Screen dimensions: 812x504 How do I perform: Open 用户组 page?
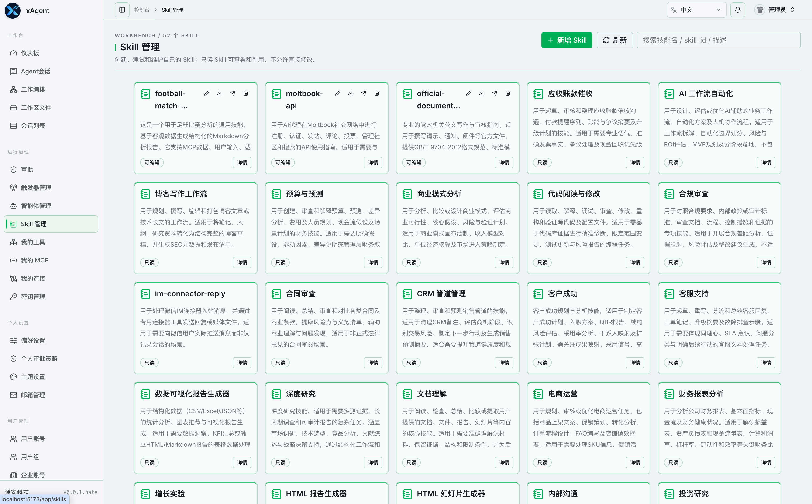51,457
